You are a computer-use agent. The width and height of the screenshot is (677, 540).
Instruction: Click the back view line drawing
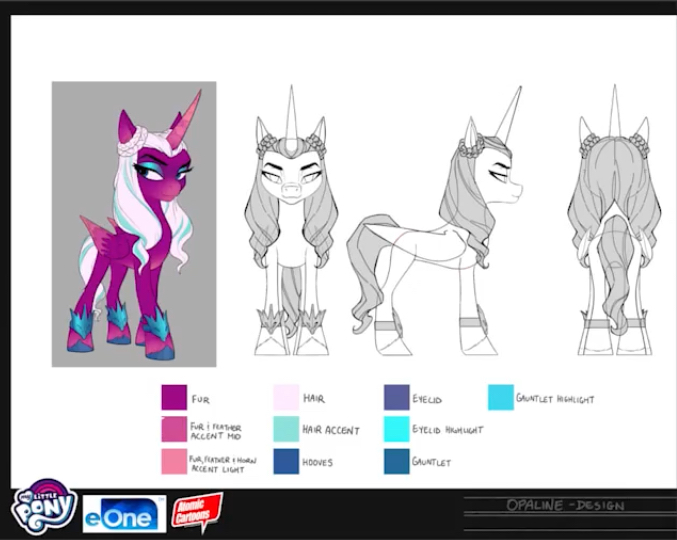point(614,220)
